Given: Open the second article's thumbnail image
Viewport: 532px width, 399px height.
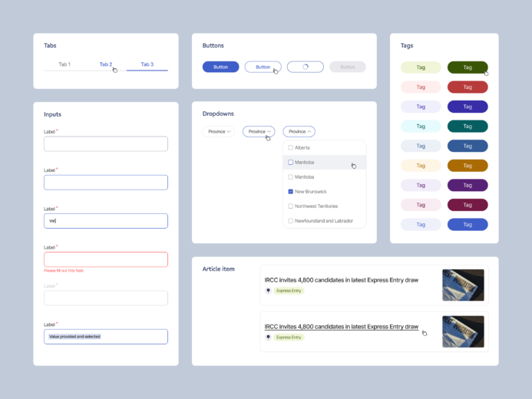Looking at the screenshot, I should coord(463,331).
